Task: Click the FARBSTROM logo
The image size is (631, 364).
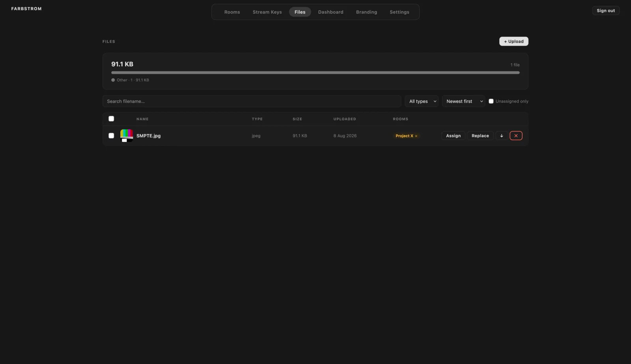Action: (26, 9)
